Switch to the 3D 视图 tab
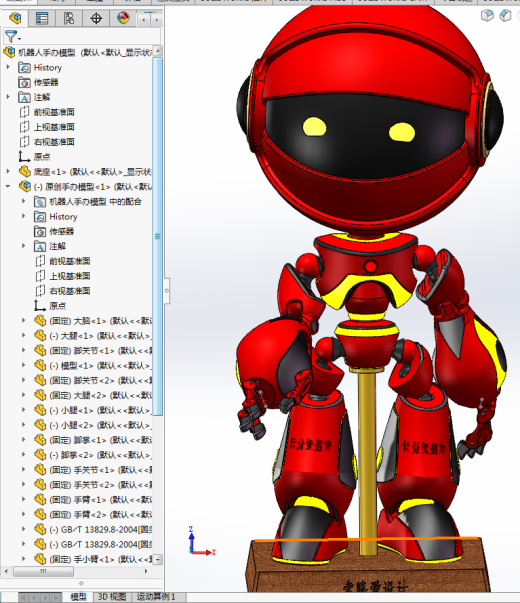 [x=112, y=596]
